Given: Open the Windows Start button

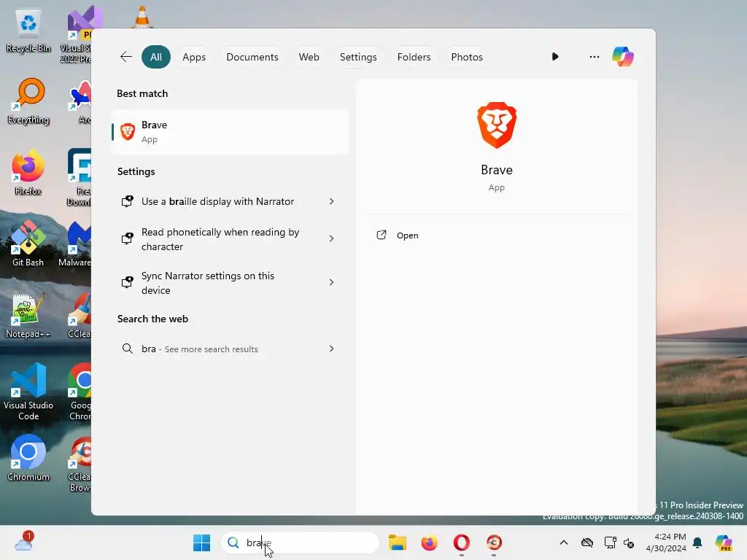Looking at the screenshot, I should (x=201, y=542).
